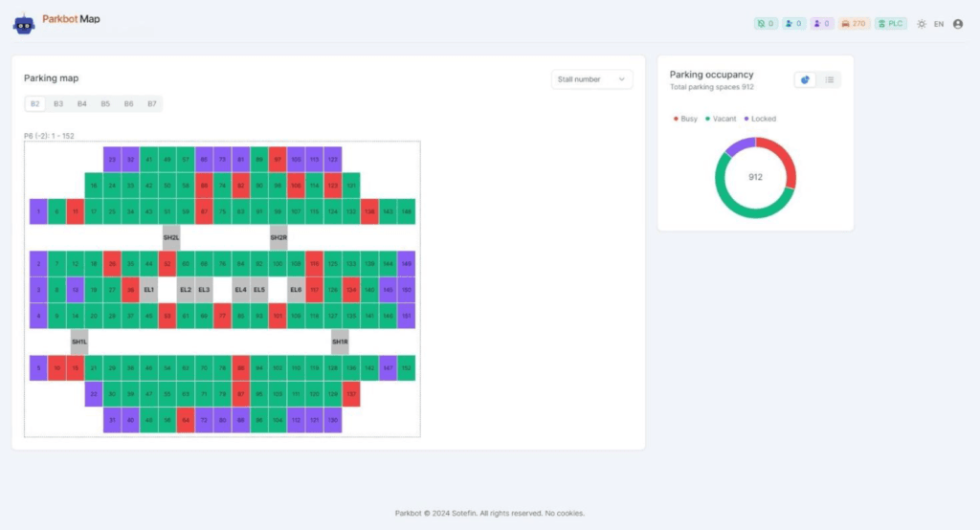This screenshot has width=980, height=530.
Task: Toggle light/dark theme sun icon
Action: point(922,24)
